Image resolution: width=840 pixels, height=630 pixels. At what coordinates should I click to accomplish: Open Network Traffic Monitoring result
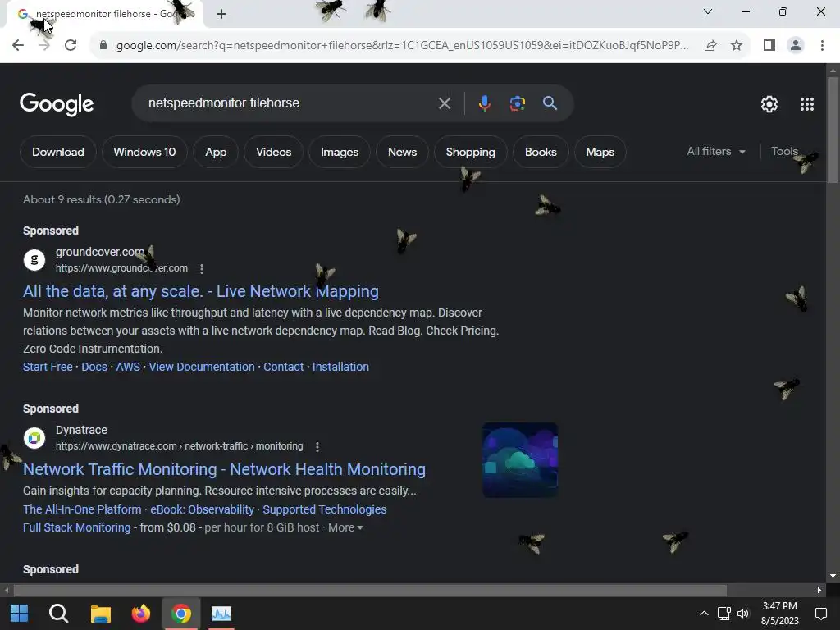point(225,469)
